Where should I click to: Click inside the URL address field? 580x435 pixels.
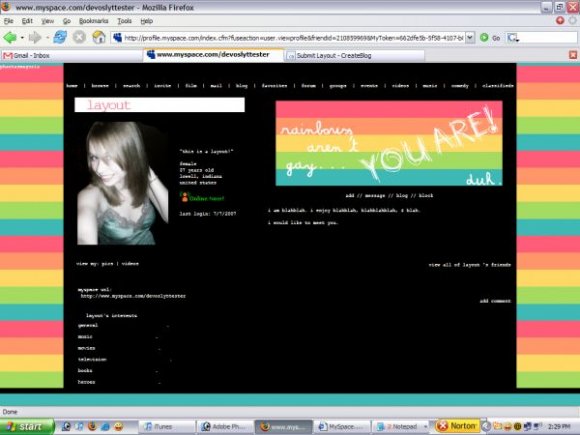pos(293,38)
